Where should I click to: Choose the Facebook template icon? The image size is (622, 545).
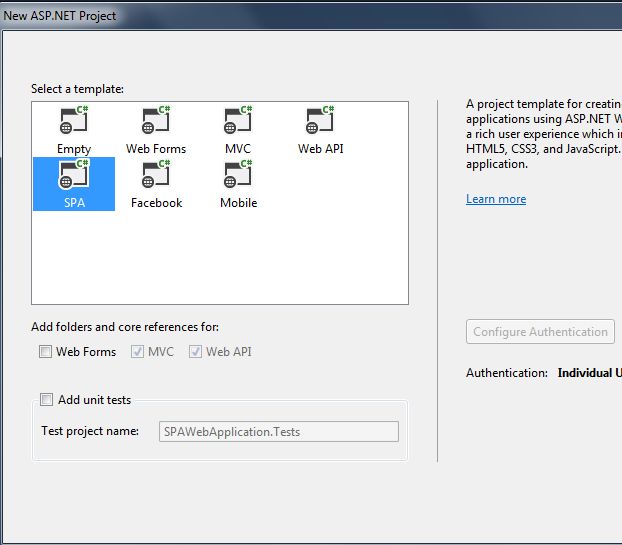point(156,175)
